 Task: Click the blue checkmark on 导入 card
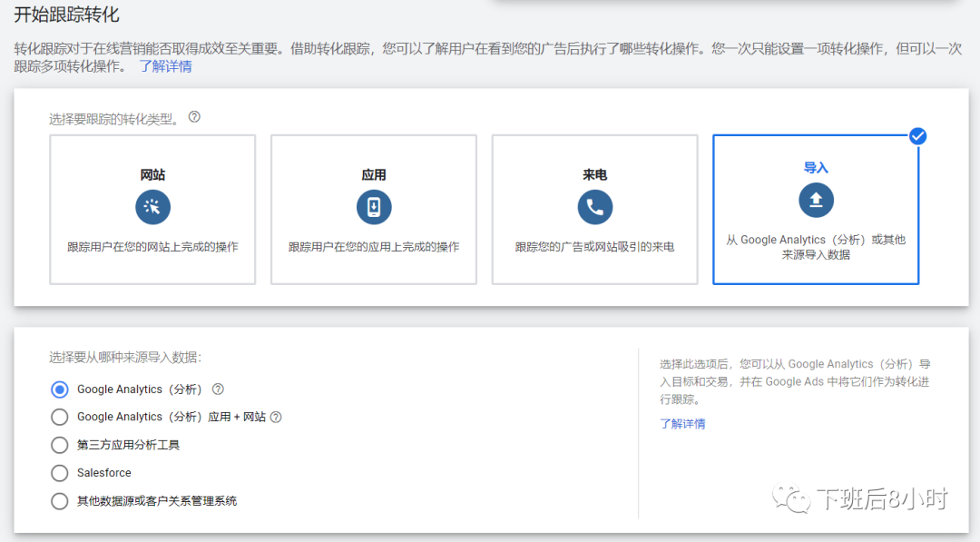917,136
